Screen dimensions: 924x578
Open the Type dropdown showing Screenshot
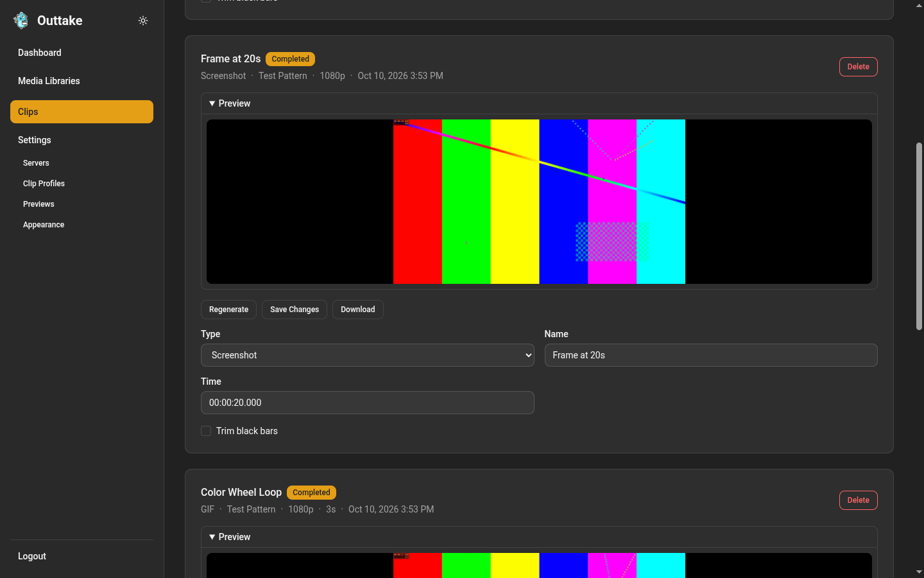pos(368,355)
